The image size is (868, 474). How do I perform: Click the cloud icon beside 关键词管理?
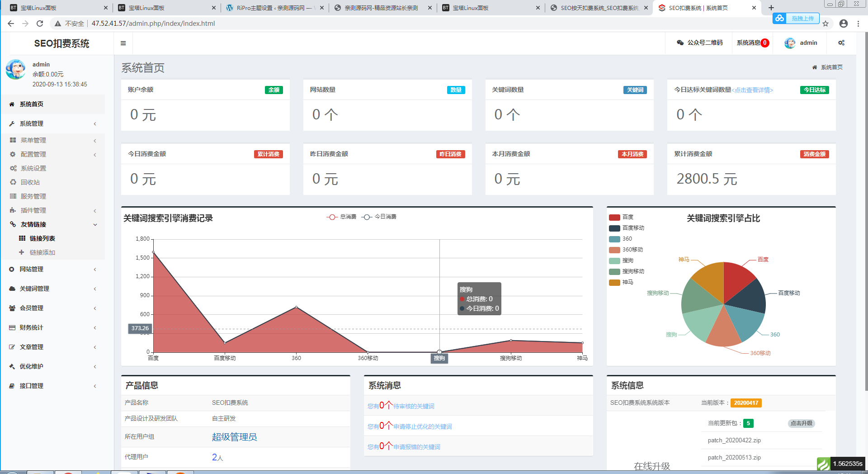pos(12,289)
